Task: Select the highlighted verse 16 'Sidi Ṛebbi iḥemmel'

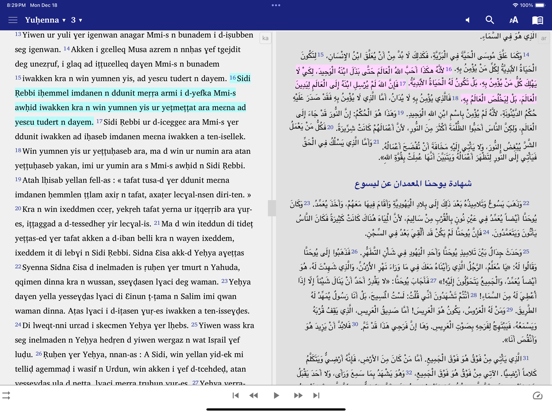Action: click(131, 100)
